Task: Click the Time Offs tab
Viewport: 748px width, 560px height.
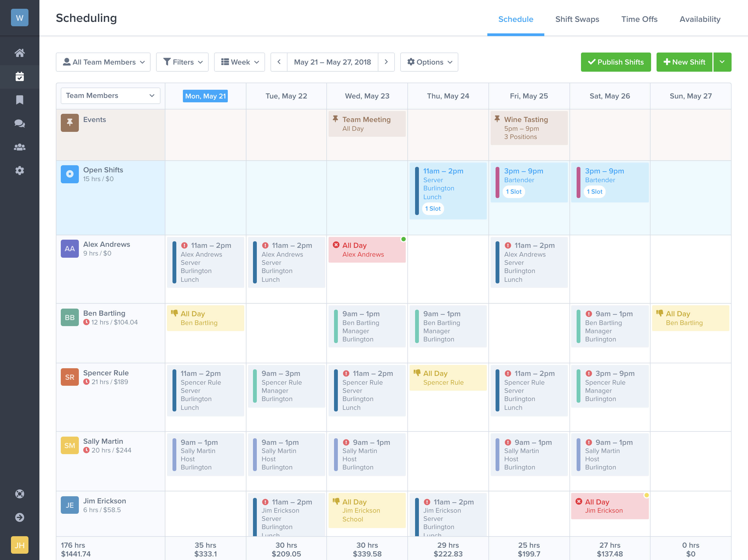Action: click(639, 19)
